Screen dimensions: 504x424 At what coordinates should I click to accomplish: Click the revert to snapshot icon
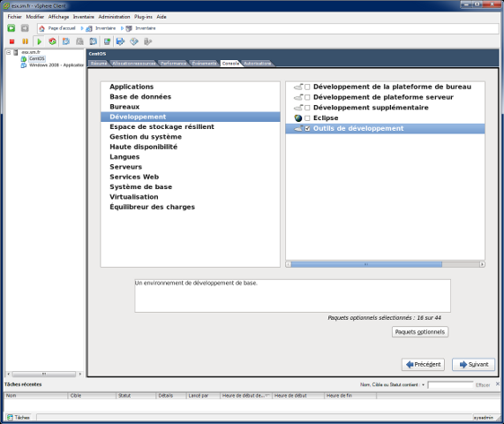coord(79,42)
